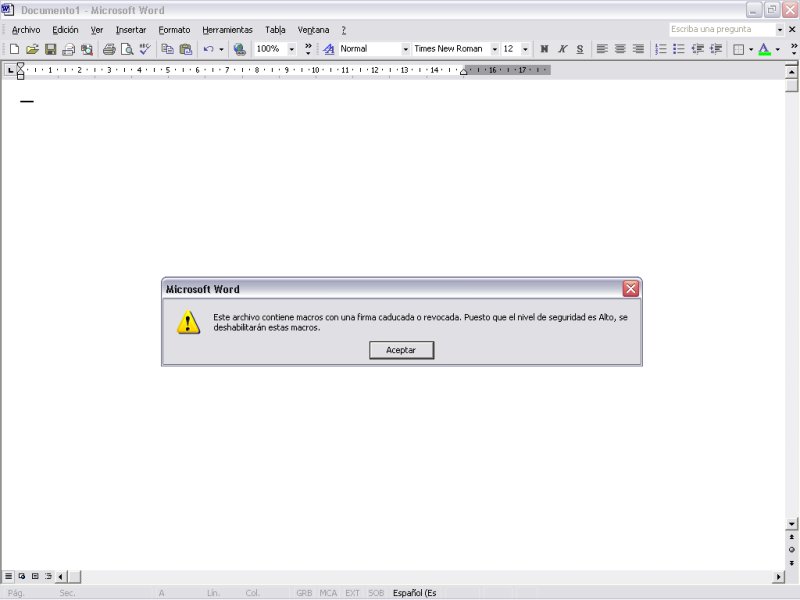Increase the paragraph indent
The height and width of the screenshot is (600, 800).
(715, 49)
